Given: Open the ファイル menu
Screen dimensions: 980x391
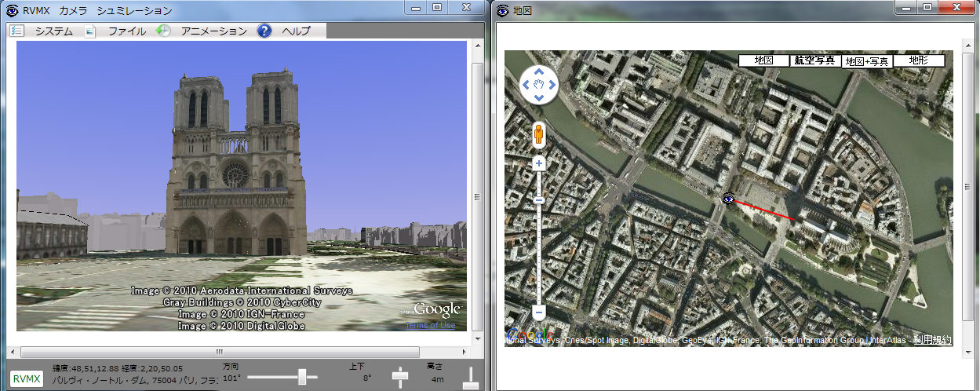Looking at the screenshot, I should click(x=126, y=31).
